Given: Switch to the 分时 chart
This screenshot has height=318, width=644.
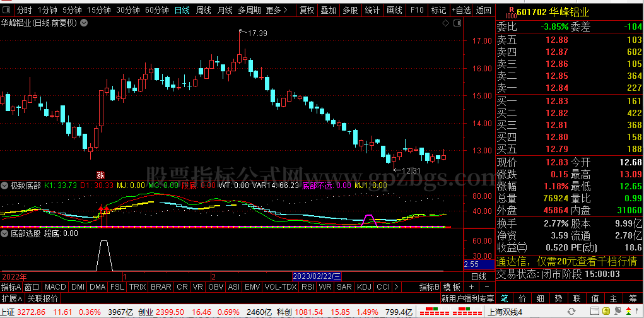Looking at the screenshot, I should coord(24,10).
